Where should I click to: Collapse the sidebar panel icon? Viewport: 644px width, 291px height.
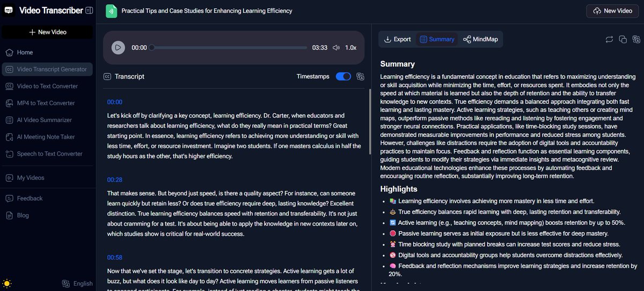(89, 10)
